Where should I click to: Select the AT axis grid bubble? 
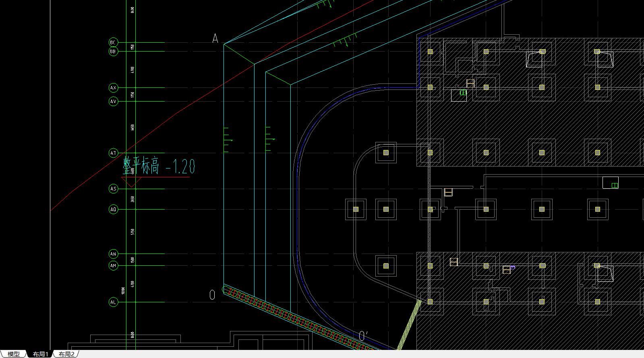113,153
